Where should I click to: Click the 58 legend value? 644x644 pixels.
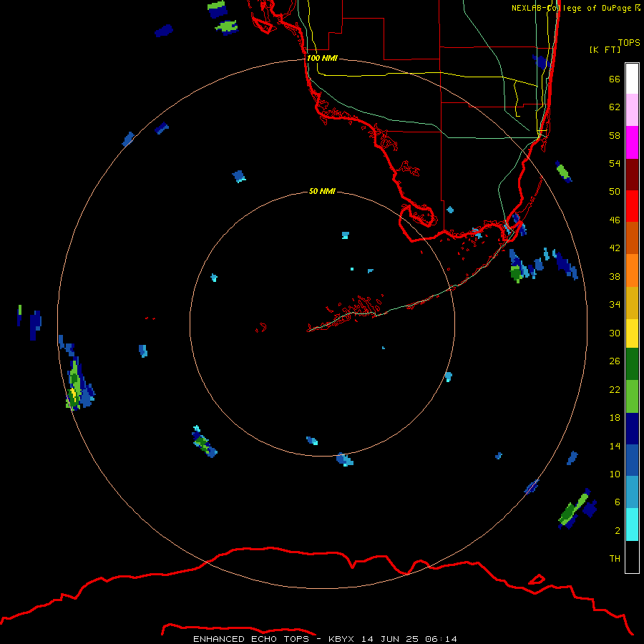coord(615,135)
